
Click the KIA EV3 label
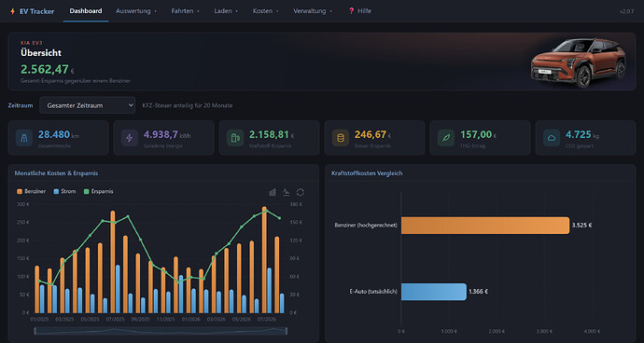tap(32, 43)
